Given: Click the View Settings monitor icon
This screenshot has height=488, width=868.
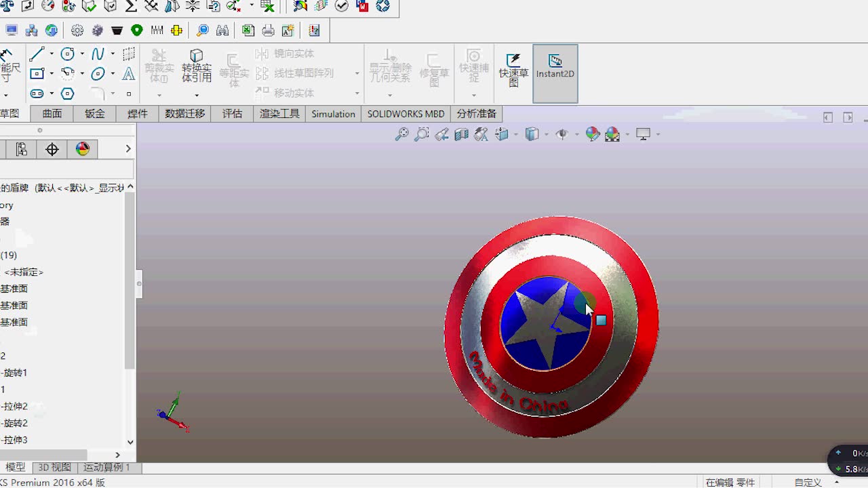Looking at the screenshot, I should pyautogui.click(x=643, y=134).
